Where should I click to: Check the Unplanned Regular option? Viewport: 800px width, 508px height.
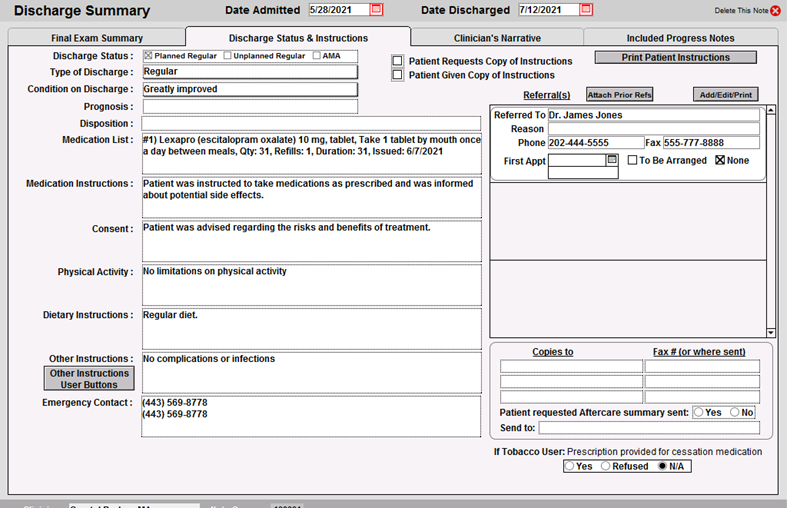tap(228, 56)
